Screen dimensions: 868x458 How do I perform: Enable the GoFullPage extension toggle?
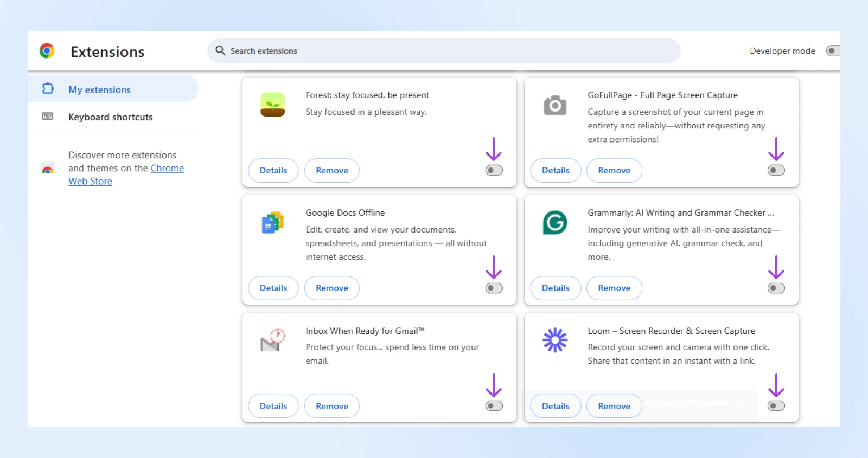coord(776,170)
